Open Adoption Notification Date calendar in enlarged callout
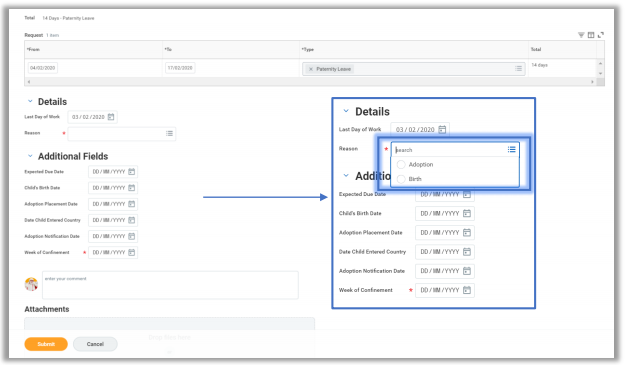This screenshot has height=365, width=625. click(467, 271)
